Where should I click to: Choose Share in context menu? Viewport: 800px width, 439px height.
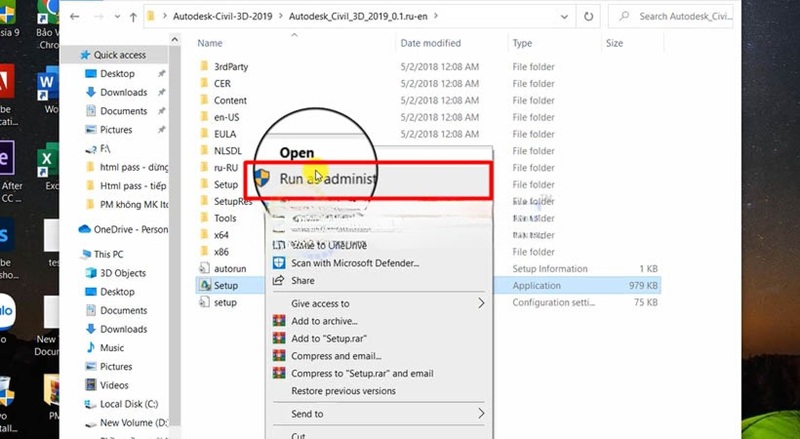[303, 281]
